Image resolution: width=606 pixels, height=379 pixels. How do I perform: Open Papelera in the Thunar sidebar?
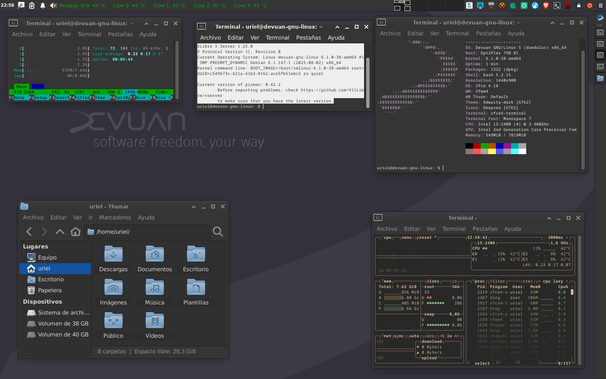click(x=49, y=290)
